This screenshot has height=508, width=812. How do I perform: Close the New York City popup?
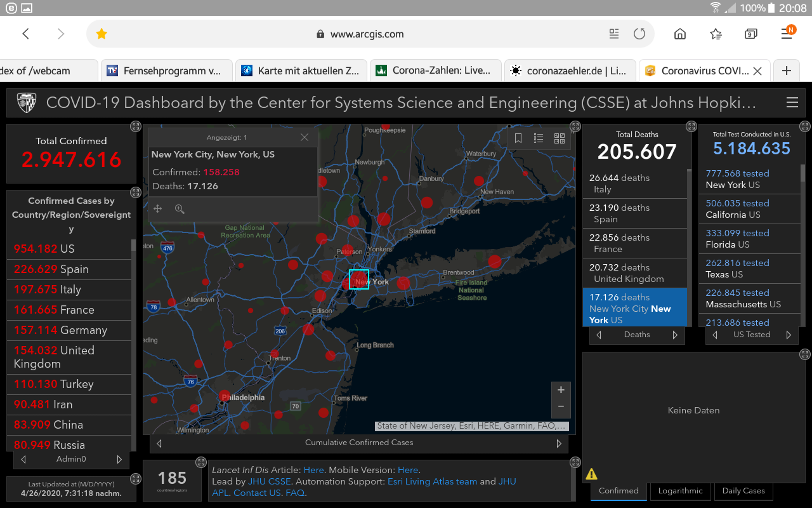304,137
